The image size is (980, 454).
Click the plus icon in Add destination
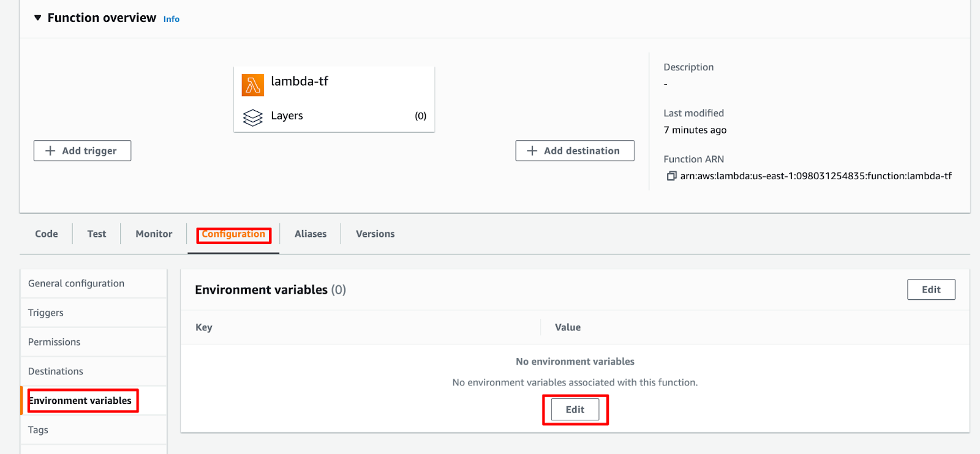[x=532, y=151]
